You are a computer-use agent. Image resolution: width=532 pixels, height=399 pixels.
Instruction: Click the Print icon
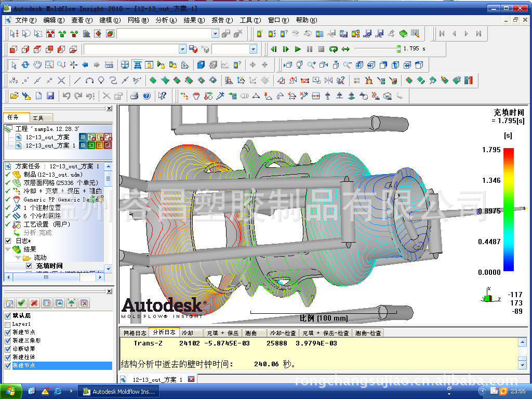pos(135,96)
